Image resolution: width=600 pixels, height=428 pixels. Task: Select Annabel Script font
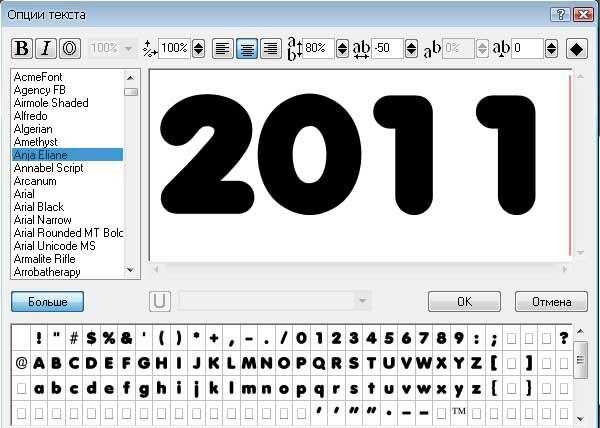[x=48, y=168]
